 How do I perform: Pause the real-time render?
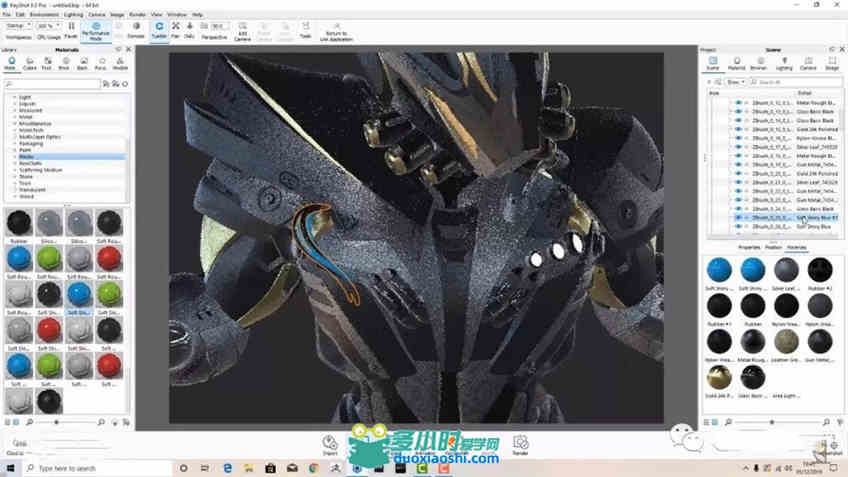(x=71, y=30)
